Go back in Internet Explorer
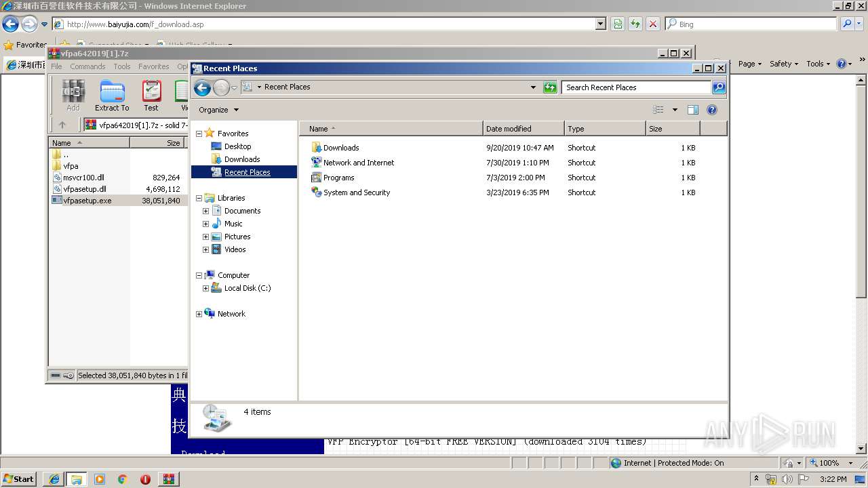This screenshot has width=868, height=488. tap(10, 24)
